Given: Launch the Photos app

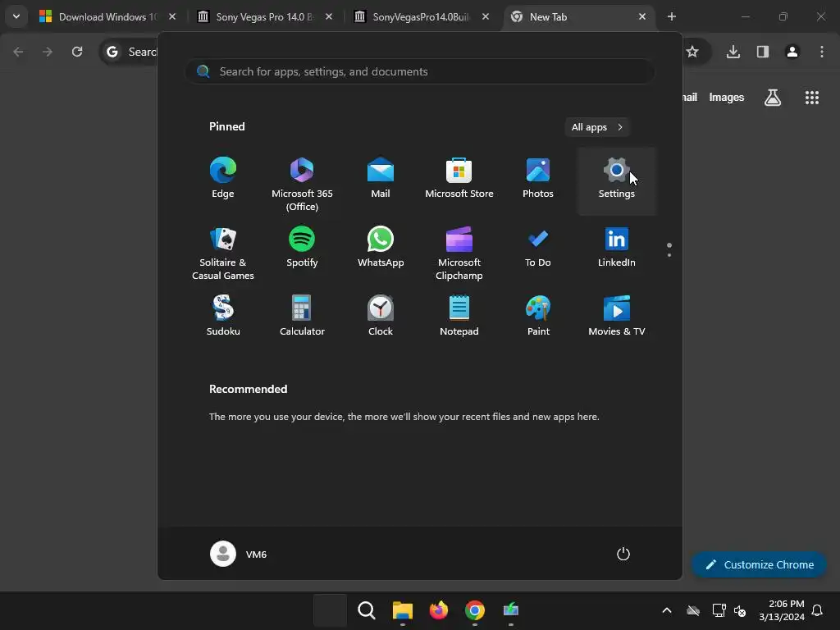Looking at the screenshot, I should coord(538,180).
